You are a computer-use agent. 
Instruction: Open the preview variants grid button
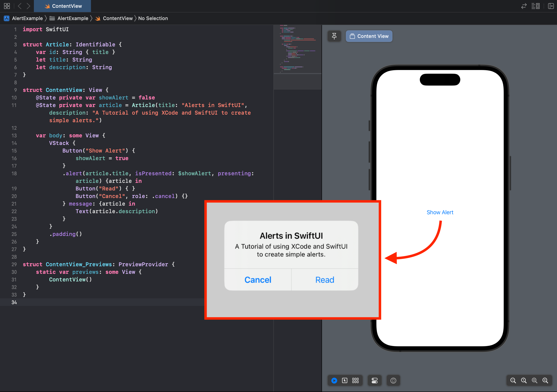(355, 380)
